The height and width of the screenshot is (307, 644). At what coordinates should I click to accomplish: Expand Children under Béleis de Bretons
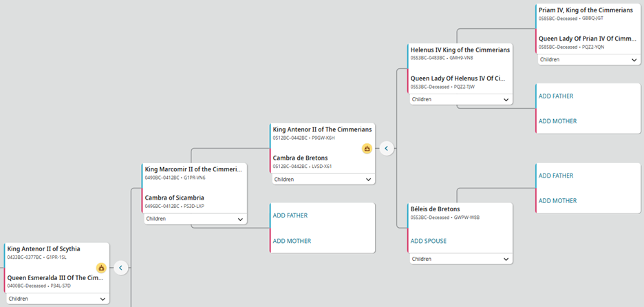pyautogui.click(x=461, y=259)
